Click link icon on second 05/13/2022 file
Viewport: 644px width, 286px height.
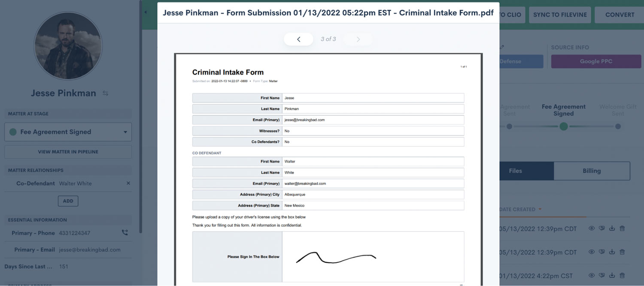tap(601, 252)
